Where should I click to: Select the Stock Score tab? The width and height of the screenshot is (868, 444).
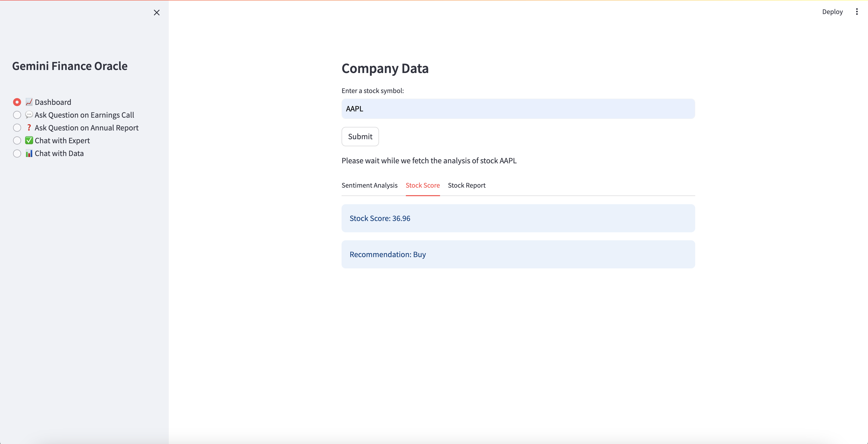click(x=422, y=185)
